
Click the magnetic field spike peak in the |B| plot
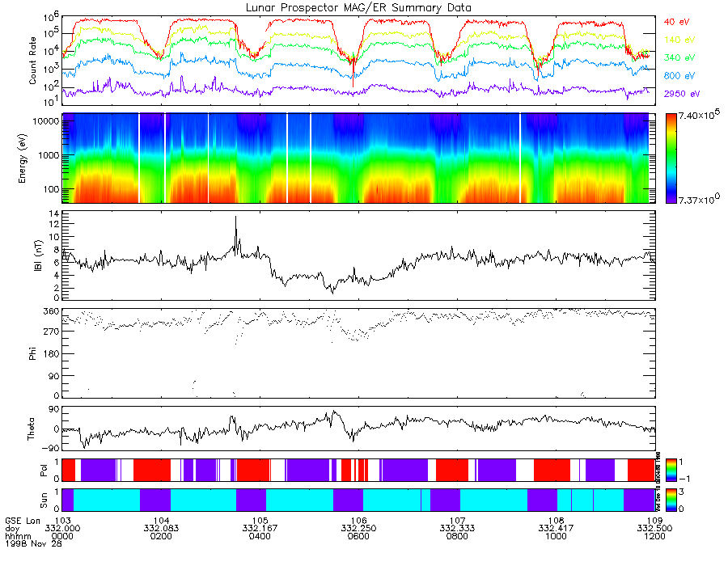pyautogui.click(x=236, y=218)
